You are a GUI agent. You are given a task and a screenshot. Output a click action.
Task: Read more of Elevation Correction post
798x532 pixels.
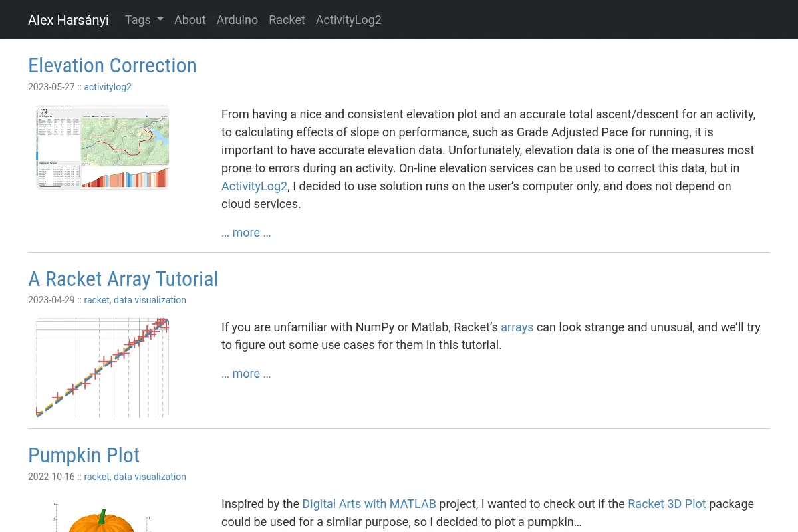click(x=246, y=233)
